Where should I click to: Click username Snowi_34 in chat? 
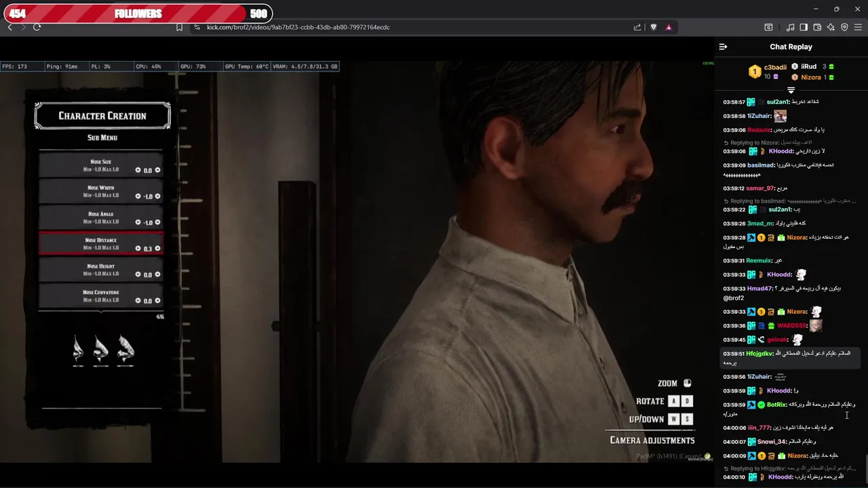coord(772,442)
